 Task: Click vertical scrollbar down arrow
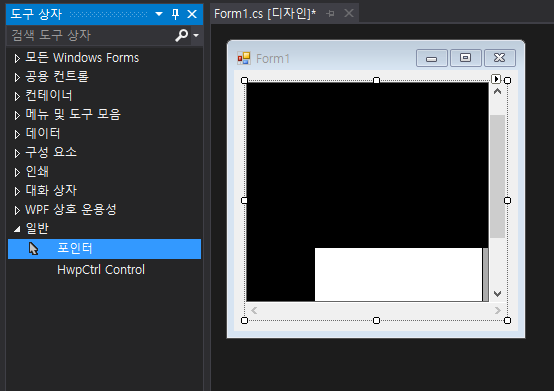(497, 294)
